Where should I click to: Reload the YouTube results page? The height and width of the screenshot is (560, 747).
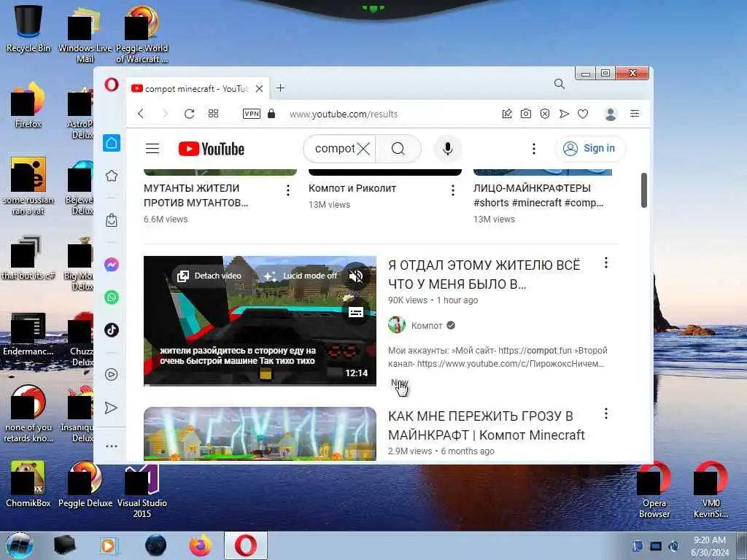pos(189,114)
